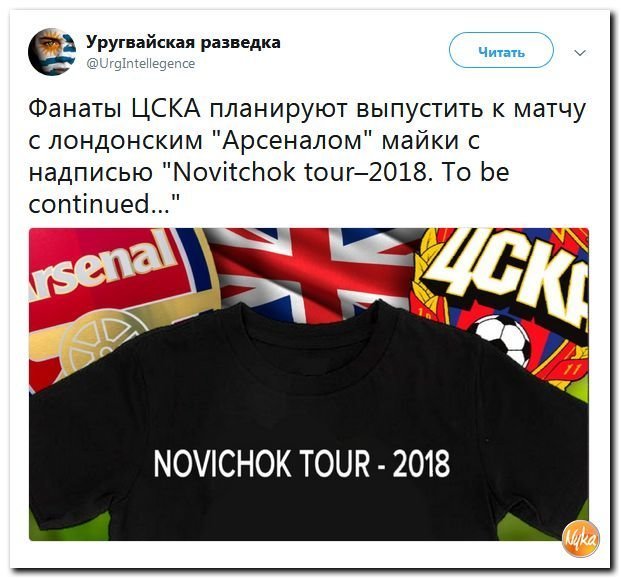Click the word "Арсеналом" in the tweet
Viewport: 621px width, 579px height.
click(x=294, y=141)
